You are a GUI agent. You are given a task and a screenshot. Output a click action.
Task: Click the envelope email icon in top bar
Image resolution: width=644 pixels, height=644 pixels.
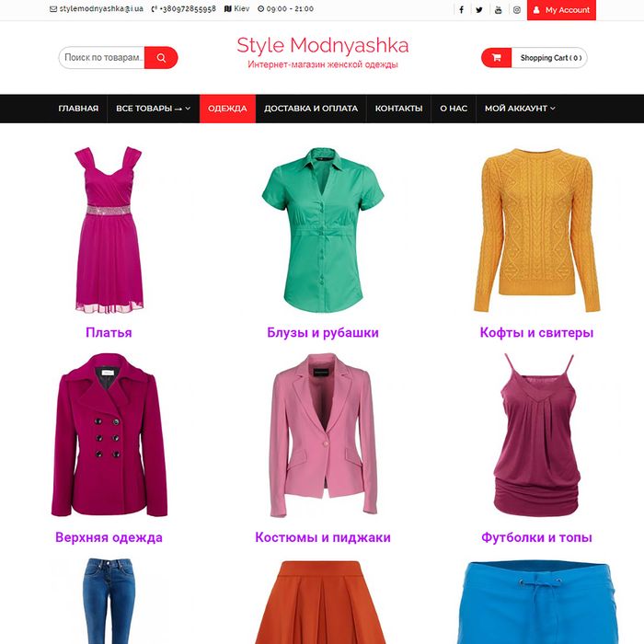tap(53, 9)
